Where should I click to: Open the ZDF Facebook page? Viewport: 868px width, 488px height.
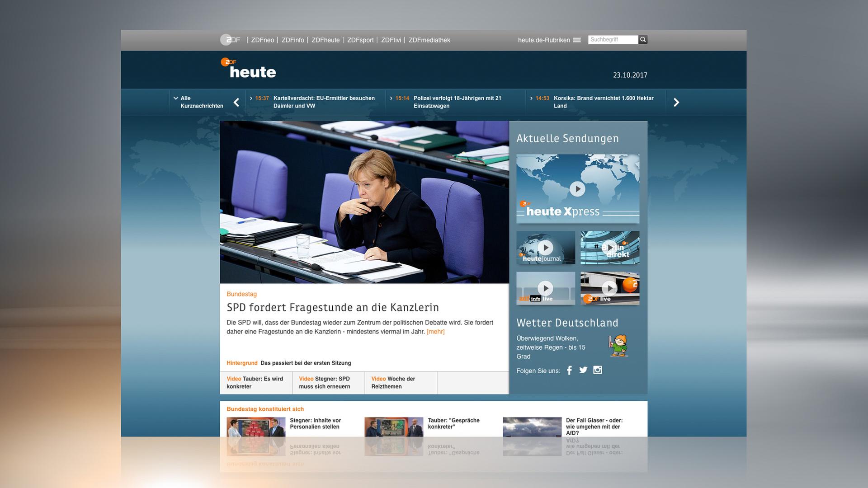570,371
